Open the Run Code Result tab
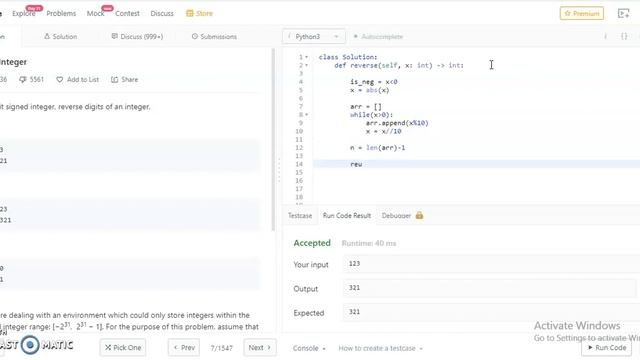 (x=347, y=216)
